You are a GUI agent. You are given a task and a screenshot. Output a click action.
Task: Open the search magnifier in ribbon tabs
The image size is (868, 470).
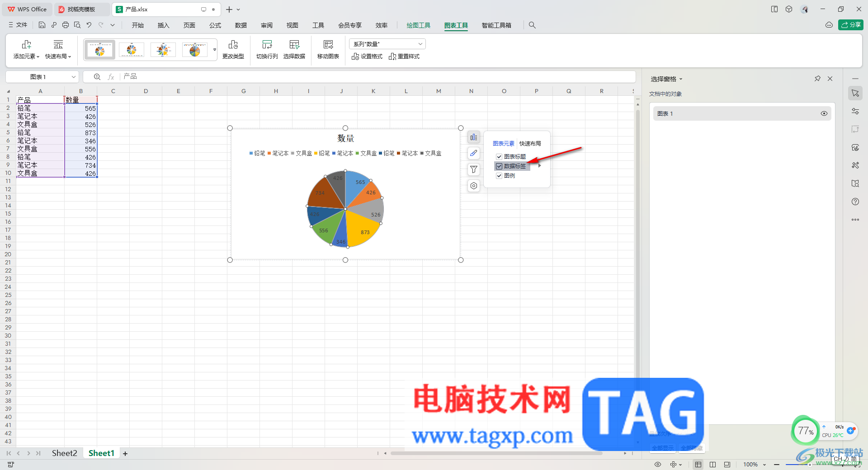pos(532,25)
